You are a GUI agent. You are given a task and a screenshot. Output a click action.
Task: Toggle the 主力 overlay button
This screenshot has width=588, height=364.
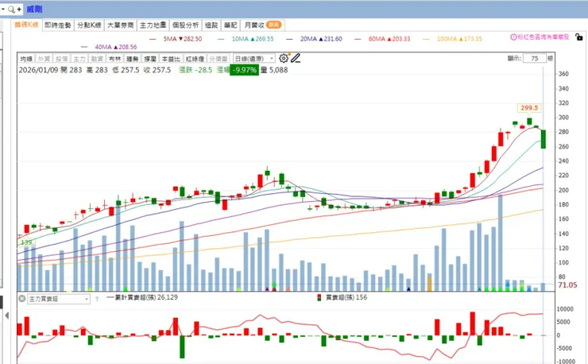click(79, 59)
